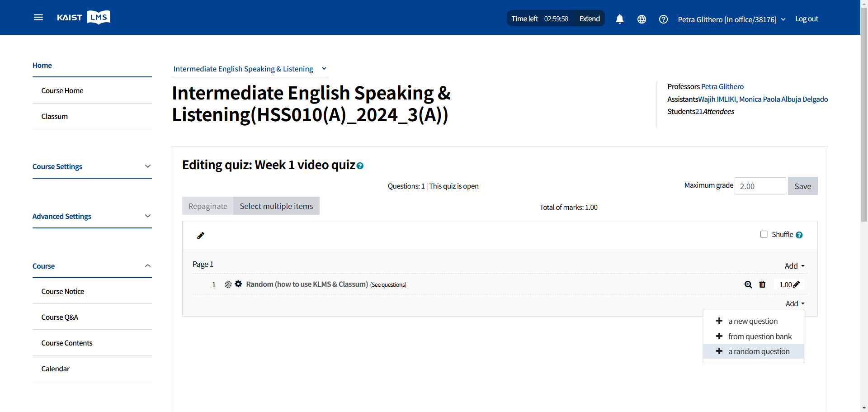Click the KAIST LMS logo

pyautogui.click(x=84, y=17)
